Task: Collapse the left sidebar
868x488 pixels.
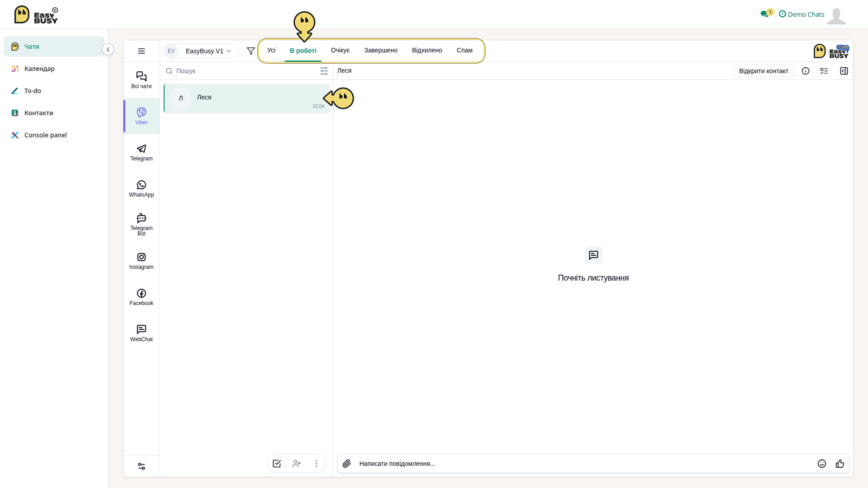Action: [108, 49]
